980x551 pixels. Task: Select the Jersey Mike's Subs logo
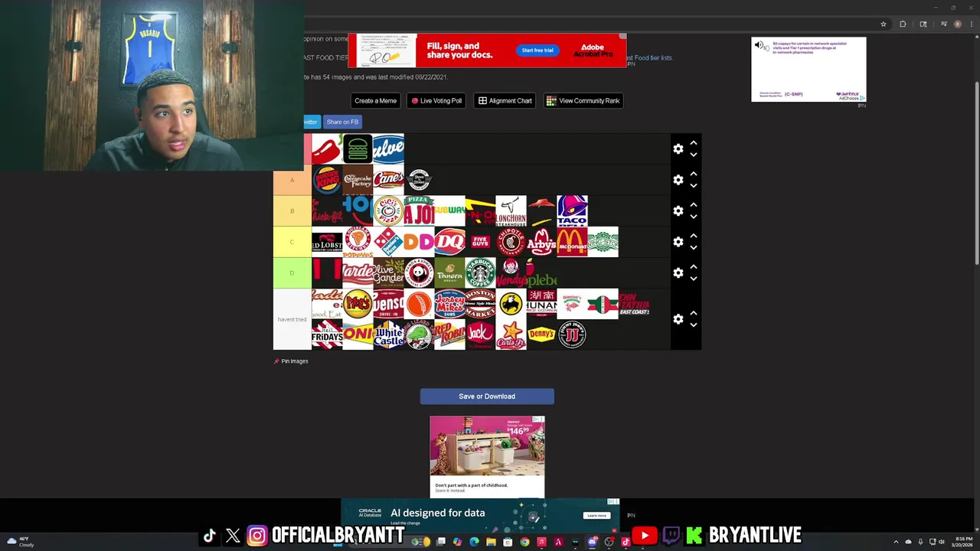click(x=449, y=304)
